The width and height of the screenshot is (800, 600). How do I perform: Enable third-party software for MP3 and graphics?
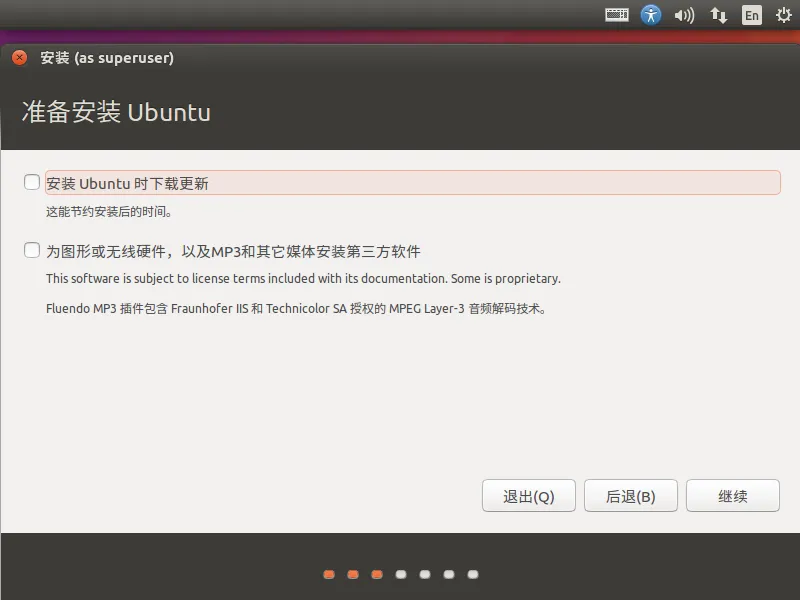[32, 250]
